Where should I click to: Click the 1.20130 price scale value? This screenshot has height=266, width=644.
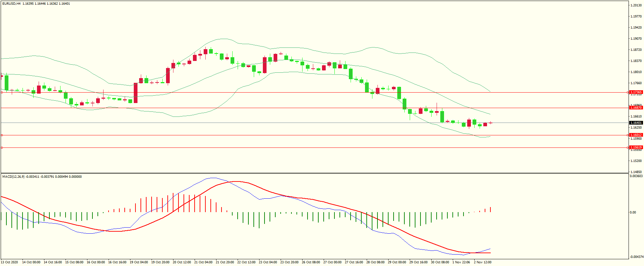click(636, 5)
